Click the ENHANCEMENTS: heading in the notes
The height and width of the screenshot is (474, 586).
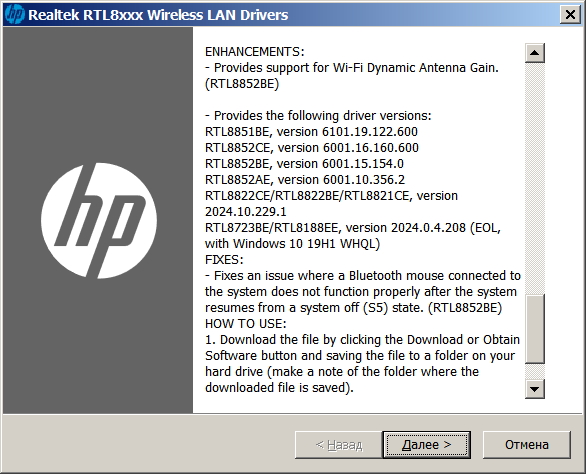[255, 52]
